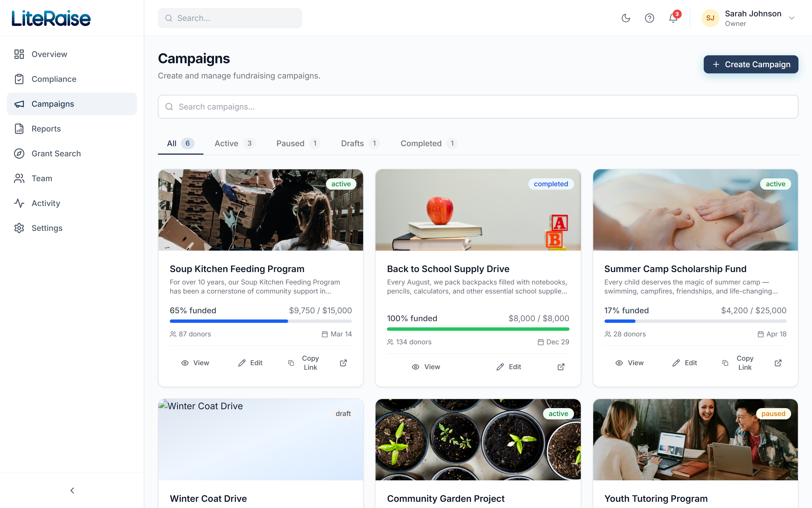812x508 pixels.
Task: Click the Back to School Supply Drive title
Action: [x=448, y=269]
